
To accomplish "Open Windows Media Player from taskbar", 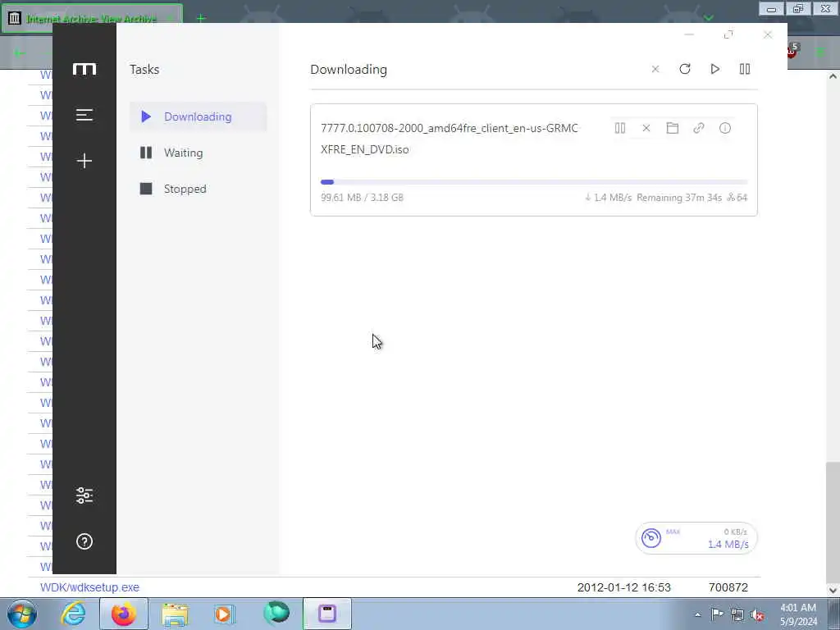I will [x=225, y=614].
